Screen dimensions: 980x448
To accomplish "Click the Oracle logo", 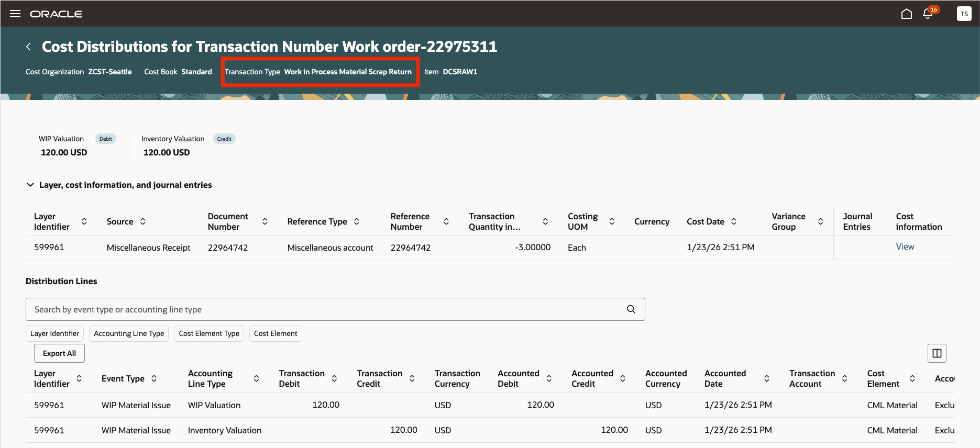I will 56,14.
